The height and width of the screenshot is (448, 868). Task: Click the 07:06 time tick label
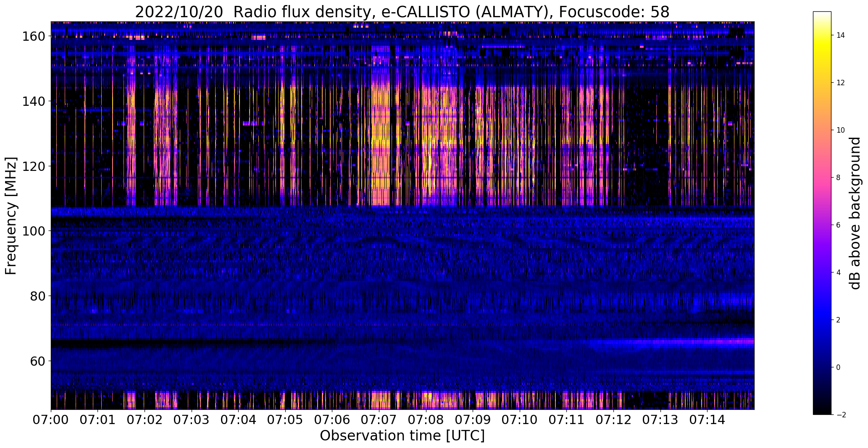(332, 420)
